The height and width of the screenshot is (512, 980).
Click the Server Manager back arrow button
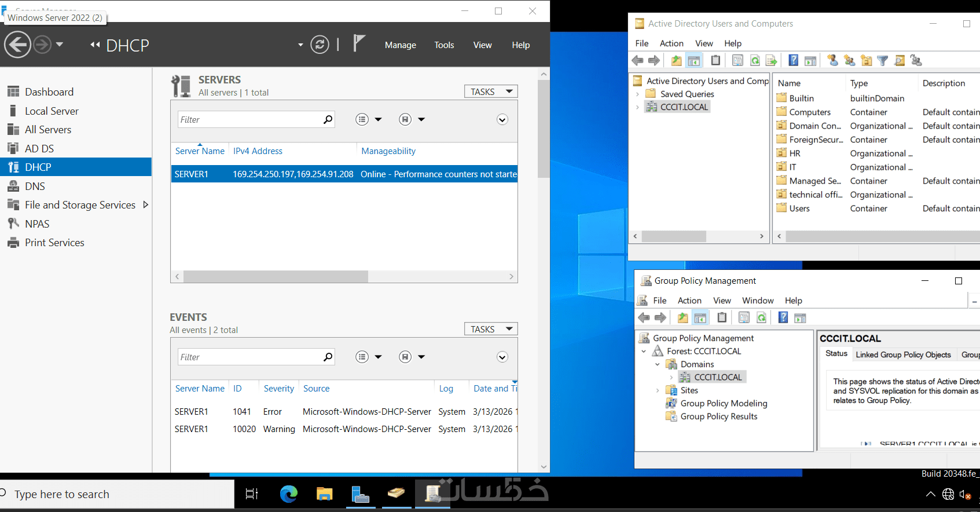click(18, 45)
